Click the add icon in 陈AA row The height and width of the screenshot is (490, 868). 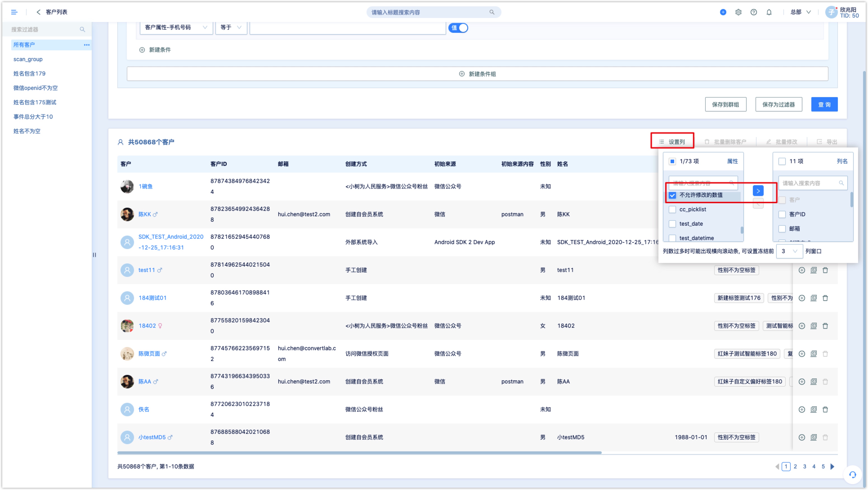click(802, 382)
